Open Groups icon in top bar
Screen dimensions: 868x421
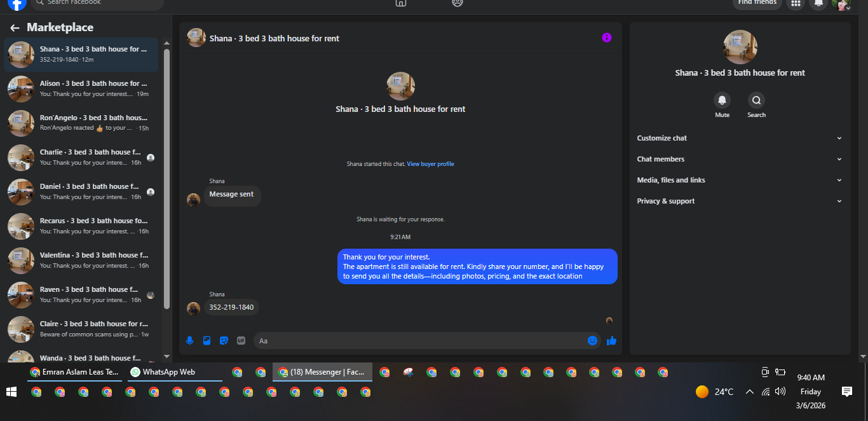[458, 3]
